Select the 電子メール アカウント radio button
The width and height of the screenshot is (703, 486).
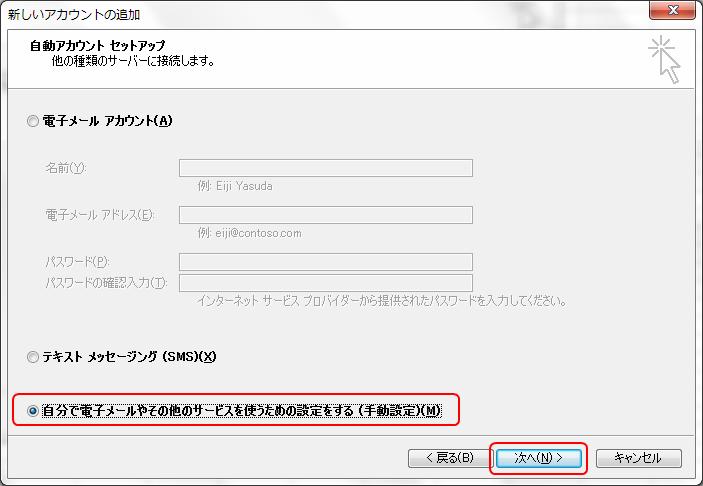click(x=33, y=121)
